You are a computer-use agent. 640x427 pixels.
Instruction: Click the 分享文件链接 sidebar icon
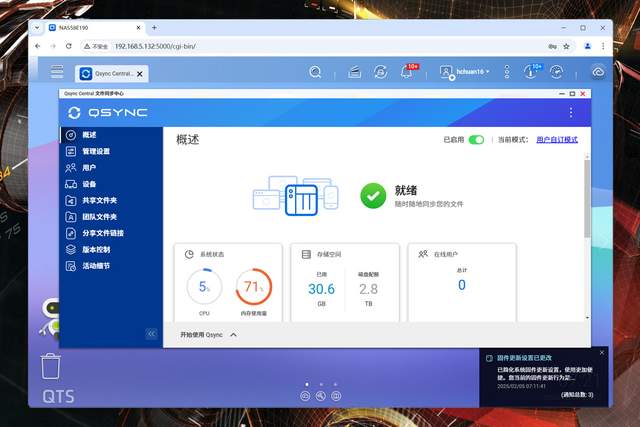[x=71, y=233]
